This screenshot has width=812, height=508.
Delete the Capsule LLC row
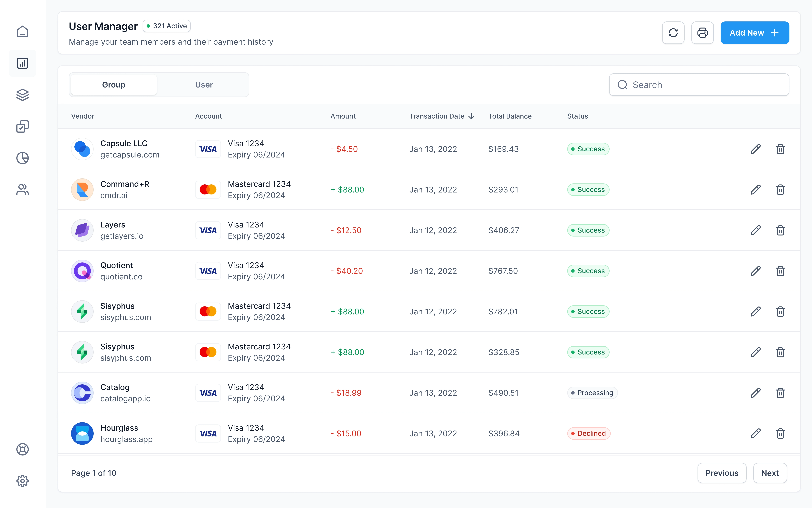pyautogui.click(x=780, y=149)
